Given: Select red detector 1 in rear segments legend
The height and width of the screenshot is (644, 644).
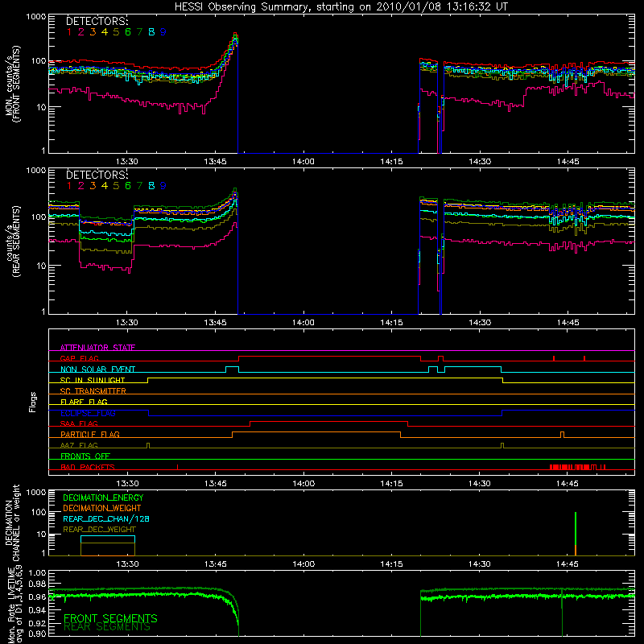Looking at the screenshot, I should 69,186.
